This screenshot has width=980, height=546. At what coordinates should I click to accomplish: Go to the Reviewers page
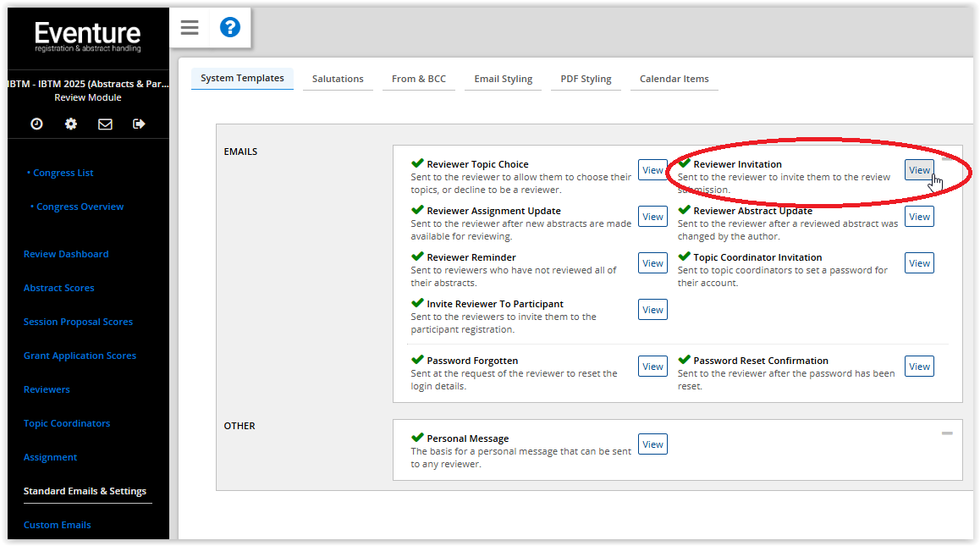(47, 389)
